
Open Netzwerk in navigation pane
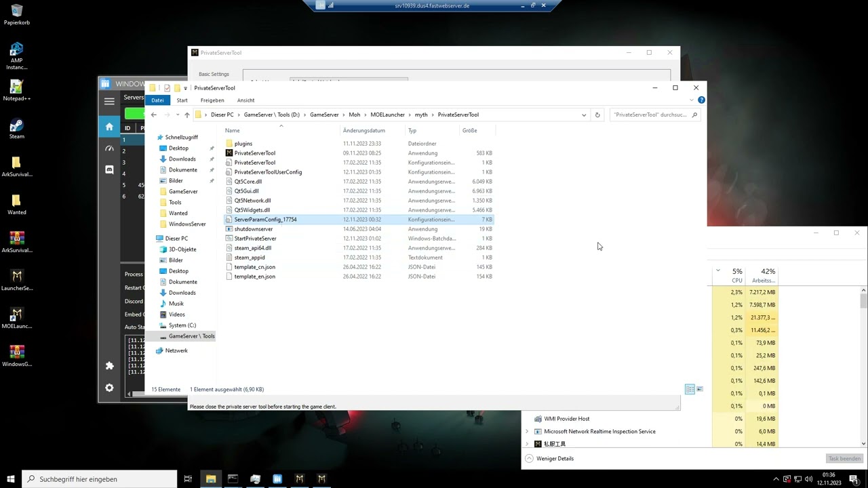pyautogui.click(x=176, y=350)
